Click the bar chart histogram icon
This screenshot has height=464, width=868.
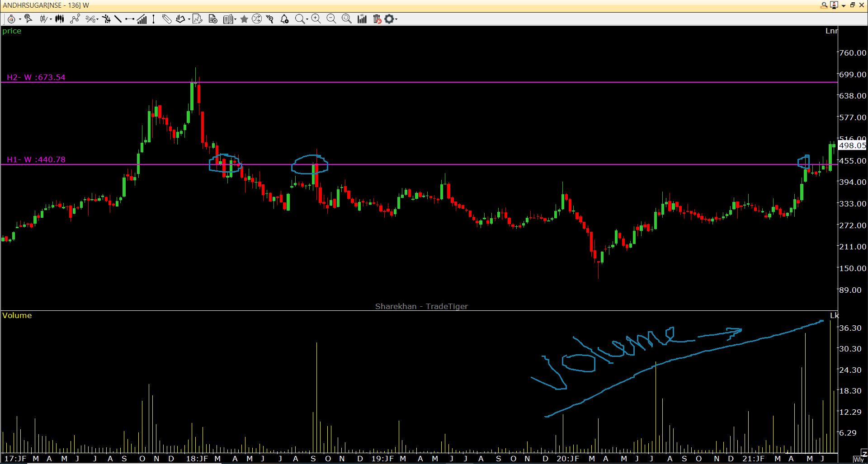[362, 19]
